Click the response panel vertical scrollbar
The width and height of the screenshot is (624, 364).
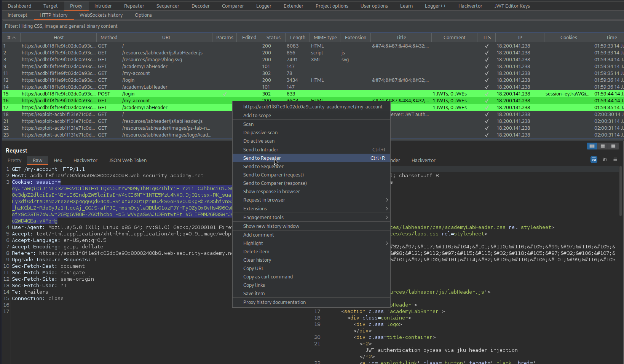click(621, 190)
